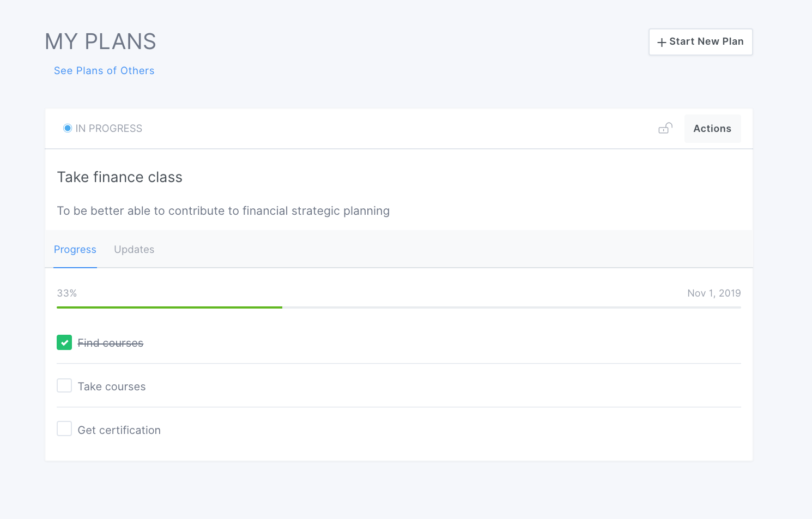Click the IN PROGRESS status label
Screen dimensions: 812x519
tap(109, 129)
